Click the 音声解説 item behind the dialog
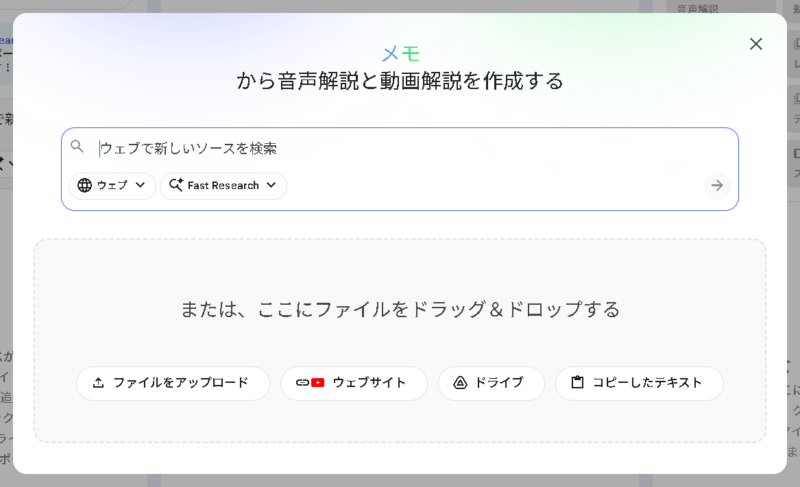 click(x=698, y=8)
